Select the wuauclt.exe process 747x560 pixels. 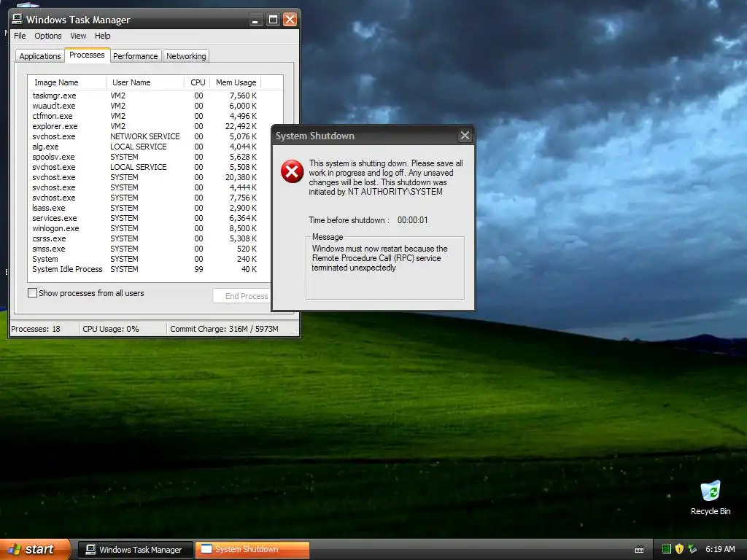pos(144,106)
